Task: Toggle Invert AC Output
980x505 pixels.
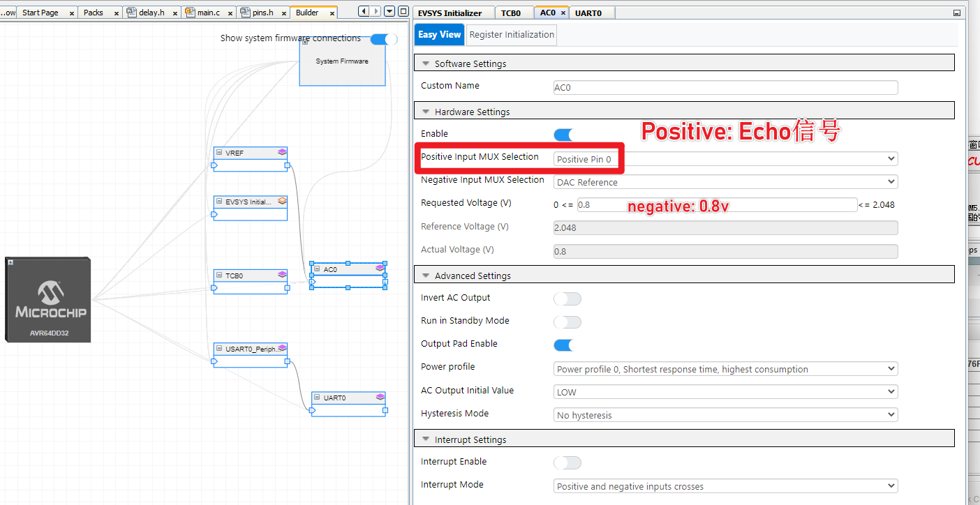Action: [567, 299]
